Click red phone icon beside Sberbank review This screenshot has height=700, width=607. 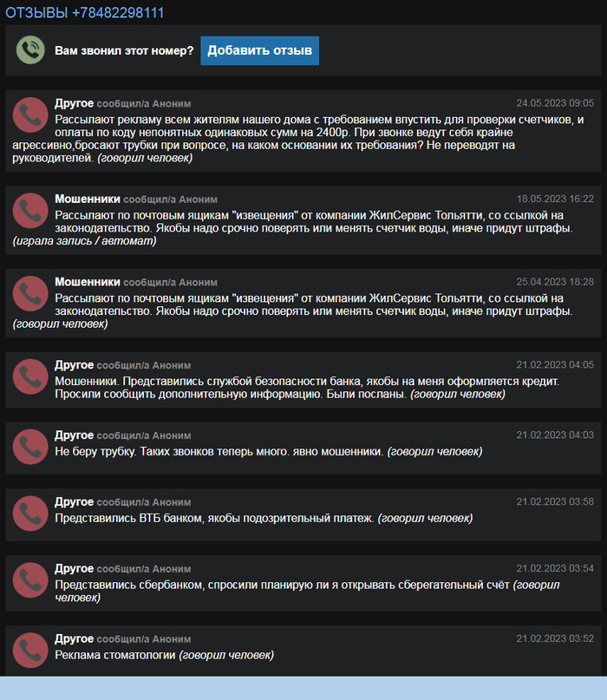coord(30,581)
